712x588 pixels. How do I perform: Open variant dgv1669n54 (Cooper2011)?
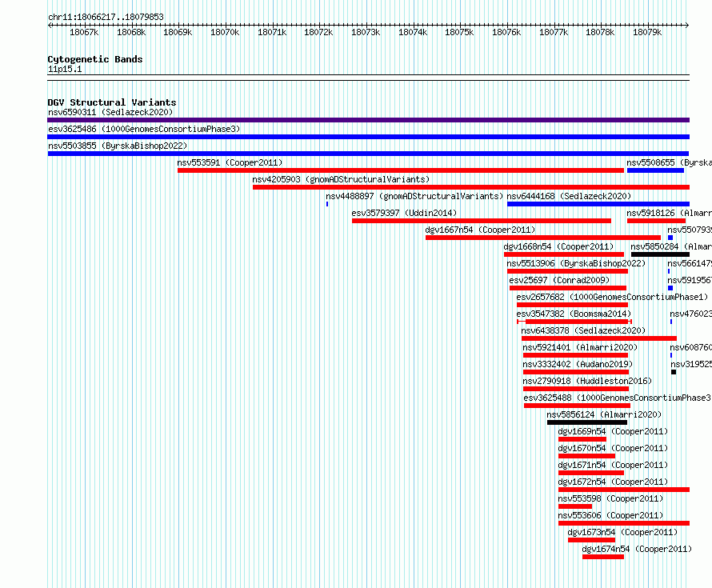coord(613,431)
